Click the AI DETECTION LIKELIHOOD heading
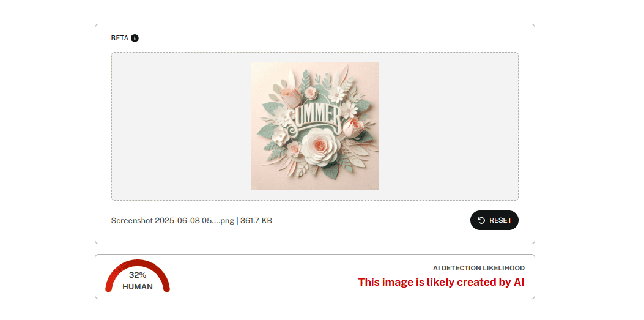The width and height of the screenshot is (644, 320). click(478, 268)
